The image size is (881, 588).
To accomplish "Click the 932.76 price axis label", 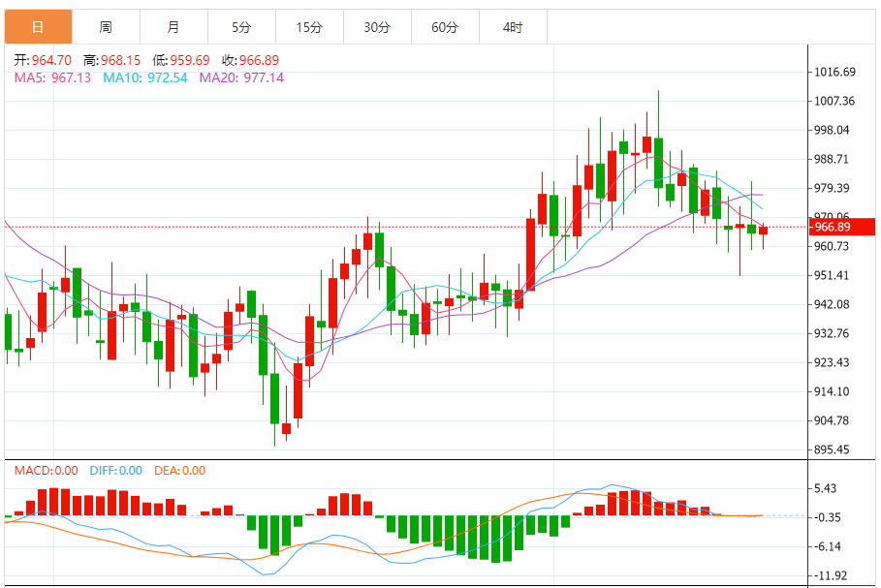I will click(x=833, y=333).
